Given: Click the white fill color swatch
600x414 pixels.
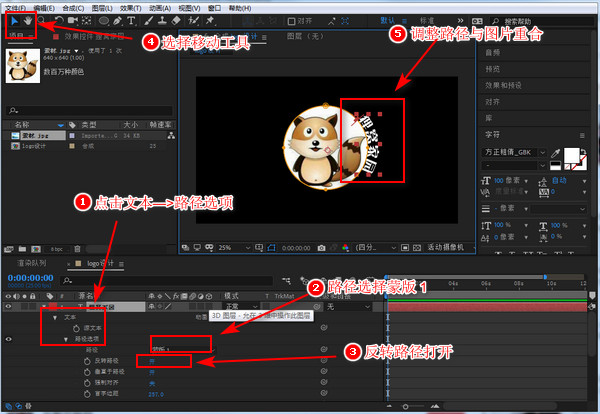Looking at the screenshot, I should coord(572,155).
